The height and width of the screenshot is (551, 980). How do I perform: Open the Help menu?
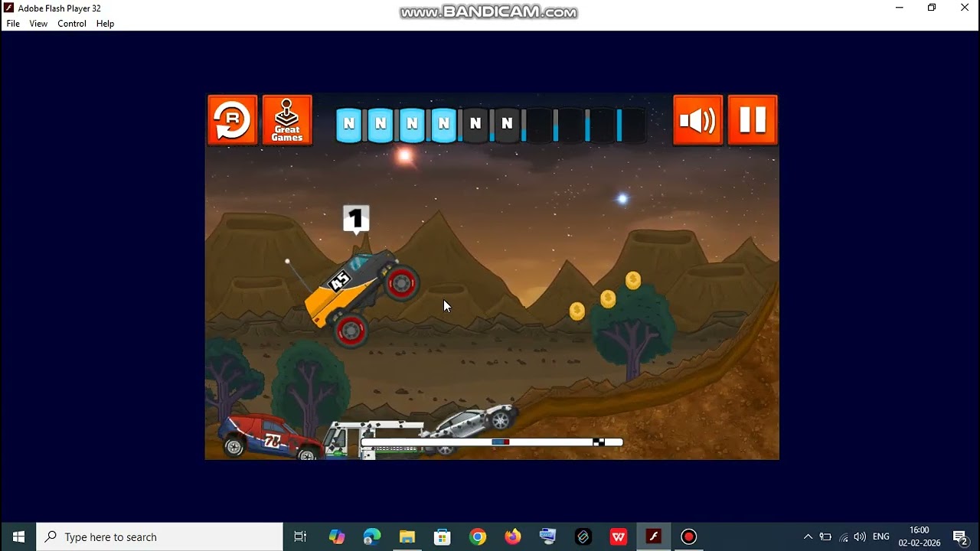pos(105,24)
